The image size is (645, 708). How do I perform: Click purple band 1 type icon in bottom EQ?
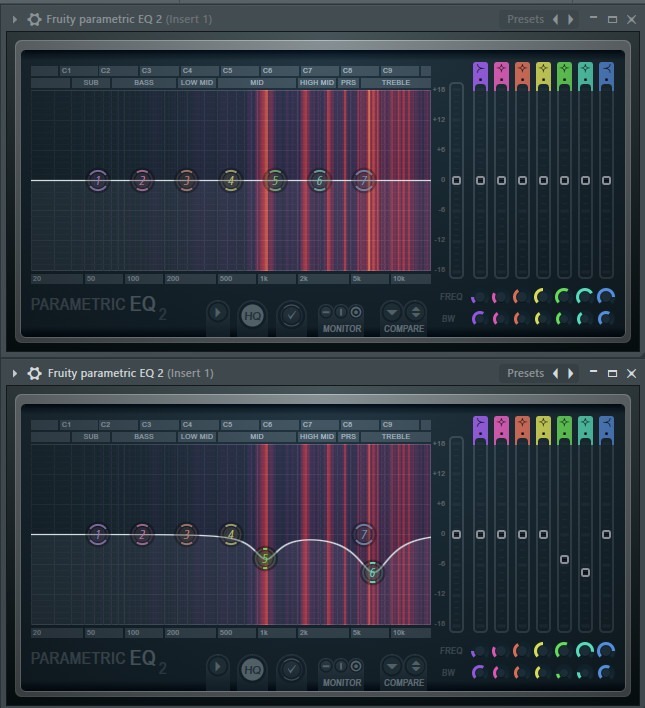pyautogui.click(x=480, y=423)
